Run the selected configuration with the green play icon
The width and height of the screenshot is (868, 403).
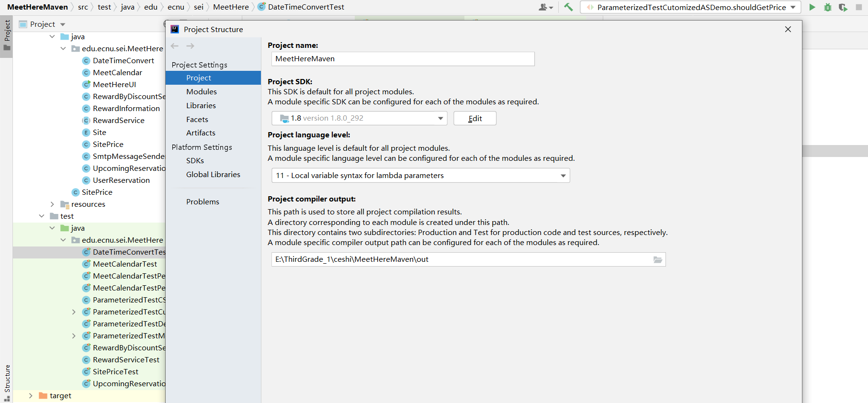[x=812, y=7]
